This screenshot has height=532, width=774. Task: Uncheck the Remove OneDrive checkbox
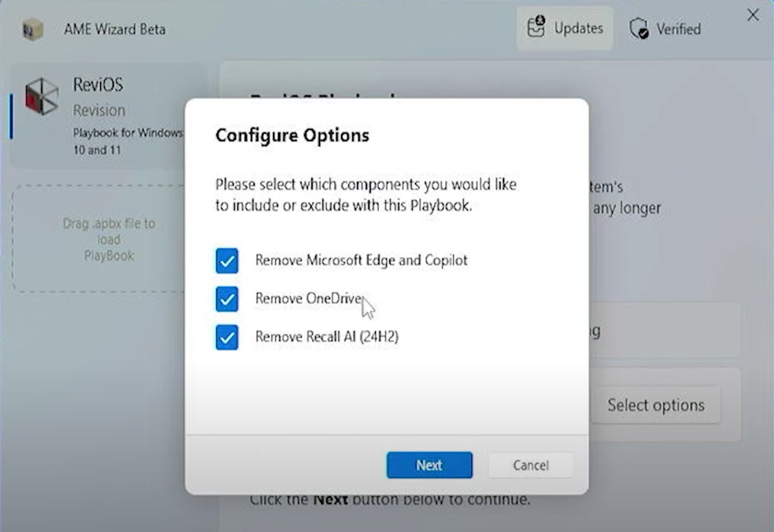[x=227, y=299]
